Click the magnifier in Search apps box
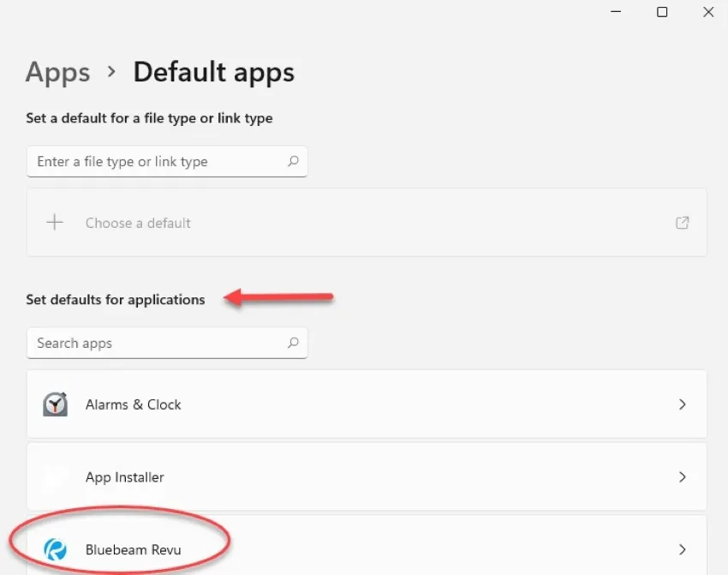 (x=293, y=343)
